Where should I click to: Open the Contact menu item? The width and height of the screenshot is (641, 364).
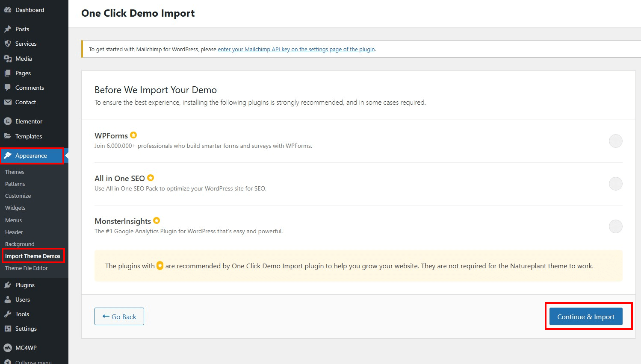point(34,102)
